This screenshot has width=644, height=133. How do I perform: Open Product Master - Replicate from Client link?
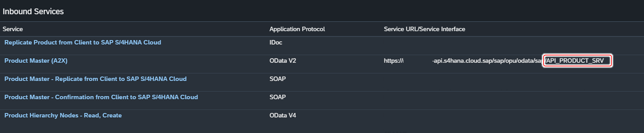(95, 79)
